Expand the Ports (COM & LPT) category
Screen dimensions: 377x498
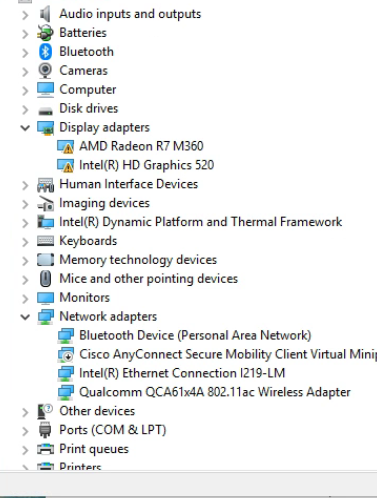click(25, 431)
